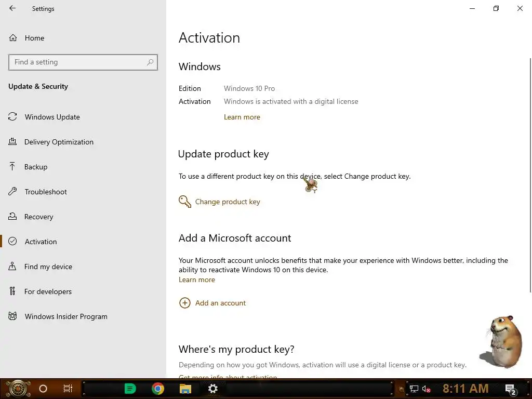
Task: Open File Explorer from taskbar
Action: tap(185, 389)
